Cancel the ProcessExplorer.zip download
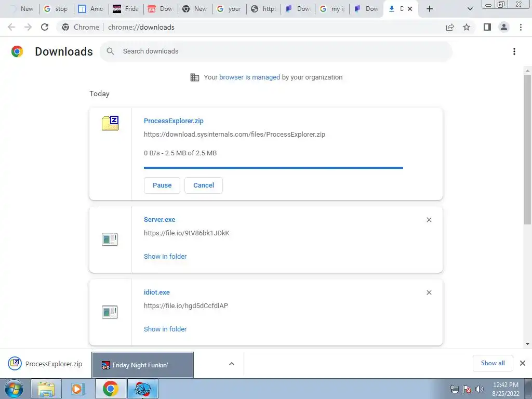 point(204,185)
